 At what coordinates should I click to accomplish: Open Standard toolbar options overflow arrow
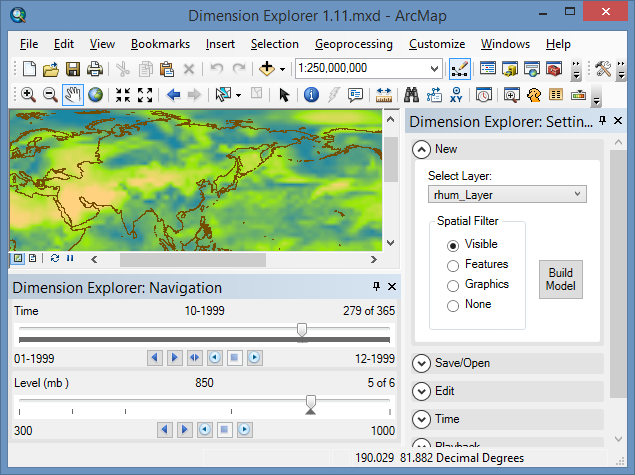[x=576, y=70]
